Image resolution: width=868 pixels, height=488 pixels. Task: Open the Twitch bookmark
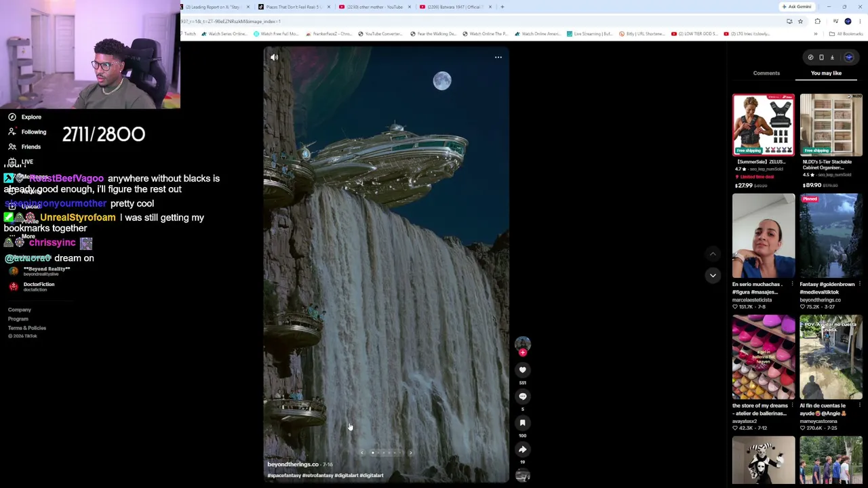[x=189, y=34]
